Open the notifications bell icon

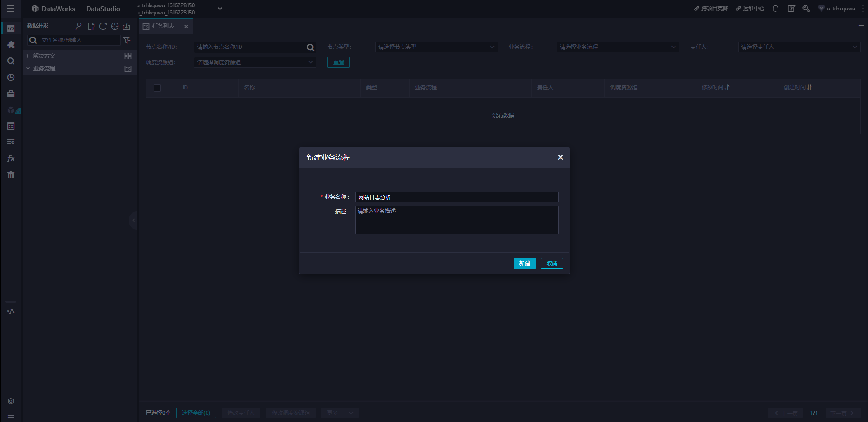click(x=775, y=9)
